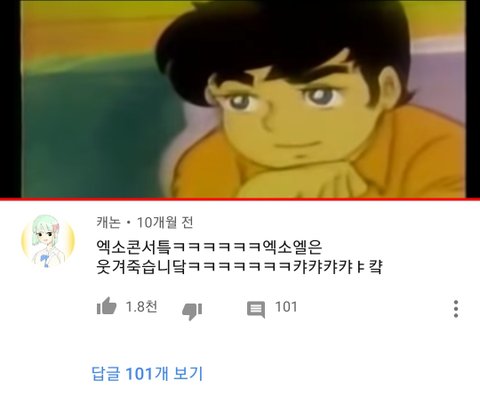Seek using the red video progress bar
The image size is (480, 405).
[x=240, y=199]
